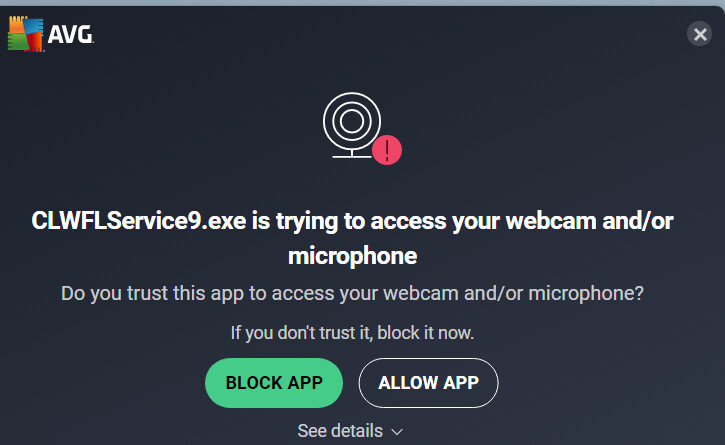725x445 pixels.
Task: Select BLOCK APP to deny webcam access
Action: point(274,383)
